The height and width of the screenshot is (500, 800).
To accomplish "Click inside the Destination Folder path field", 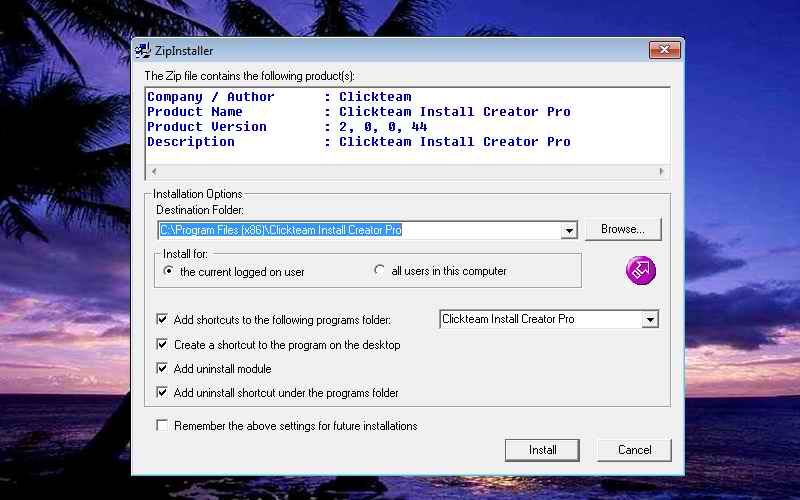I will click(x=360, y=230).
